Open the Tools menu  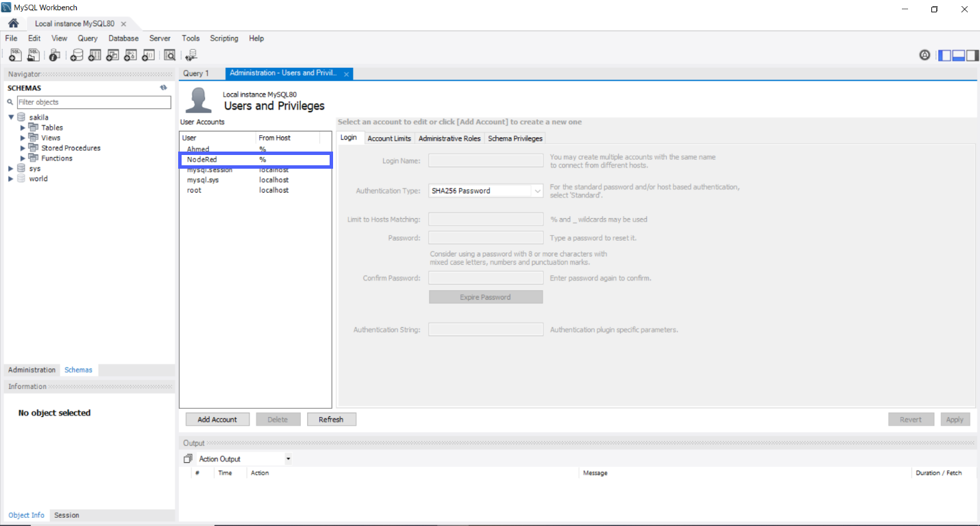click(191, 38)
